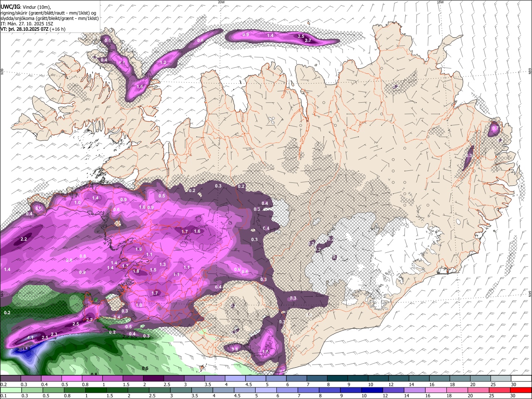The width and height of the screenshot is (532, 399).
Task: Click the "slydda/snjókoma" legend description line
Action: [49, 18]
